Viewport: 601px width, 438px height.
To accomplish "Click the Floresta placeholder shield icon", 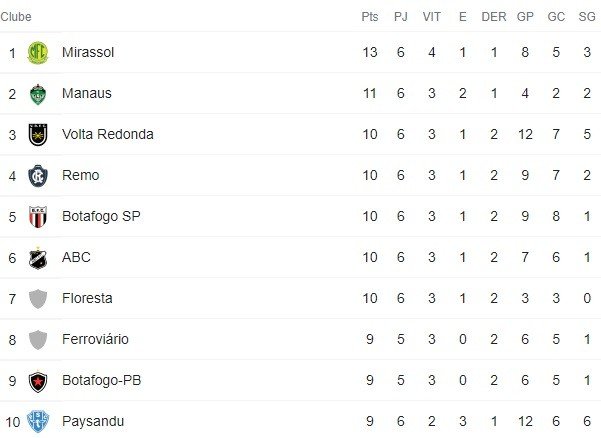I will (38, 298).
